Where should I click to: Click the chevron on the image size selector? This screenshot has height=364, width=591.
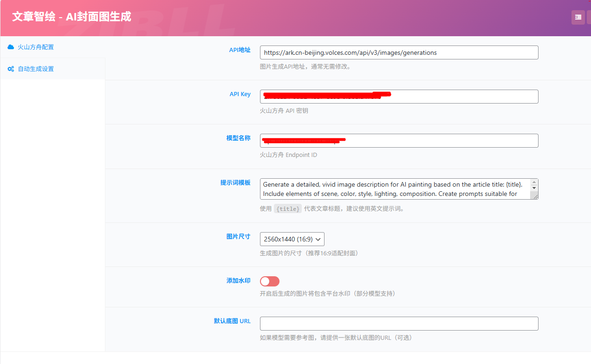click(318, 239)
